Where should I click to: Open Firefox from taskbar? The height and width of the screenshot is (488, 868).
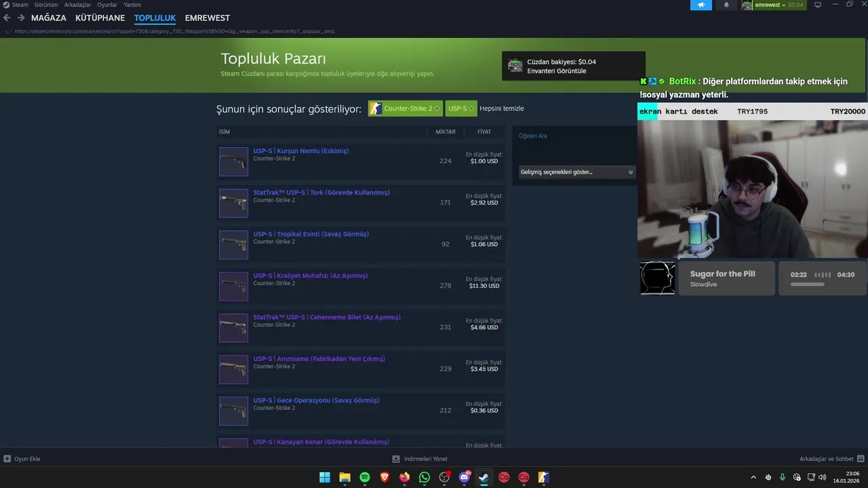(x=405, y=477)
